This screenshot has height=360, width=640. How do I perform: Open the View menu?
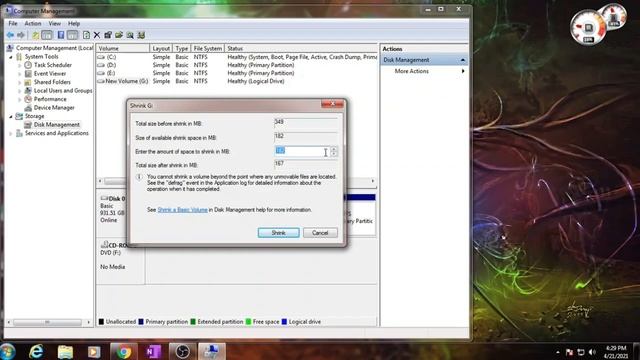54,24
